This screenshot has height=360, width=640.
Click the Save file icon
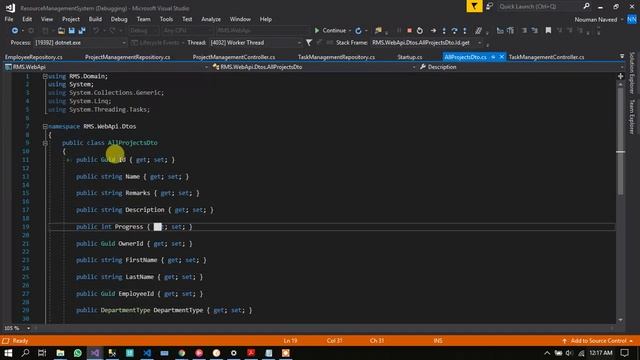(71, 31)
